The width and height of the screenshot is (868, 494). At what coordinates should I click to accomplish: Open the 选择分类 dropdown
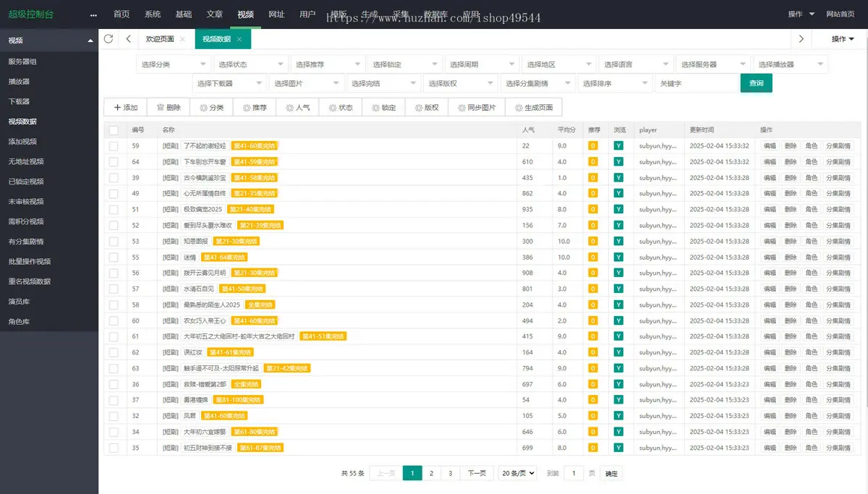(174, 64)
